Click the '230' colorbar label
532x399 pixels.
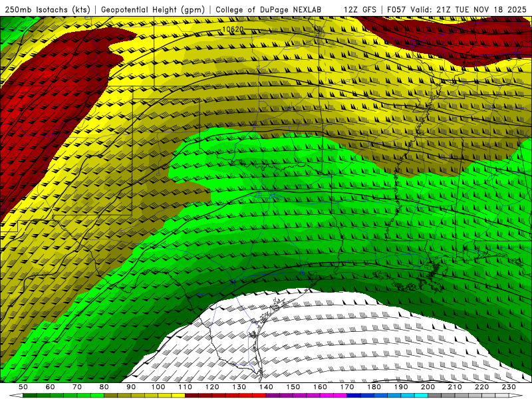pos(509,387)
